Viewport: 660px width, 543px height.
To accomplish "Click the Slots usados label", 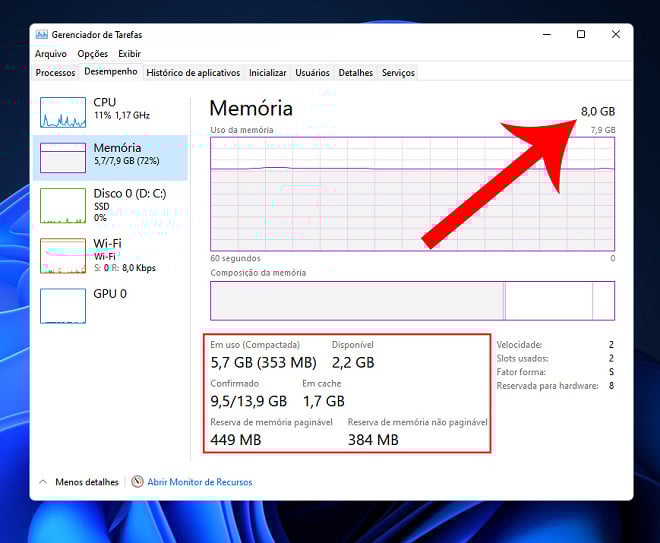I will [x=522, y=359].
